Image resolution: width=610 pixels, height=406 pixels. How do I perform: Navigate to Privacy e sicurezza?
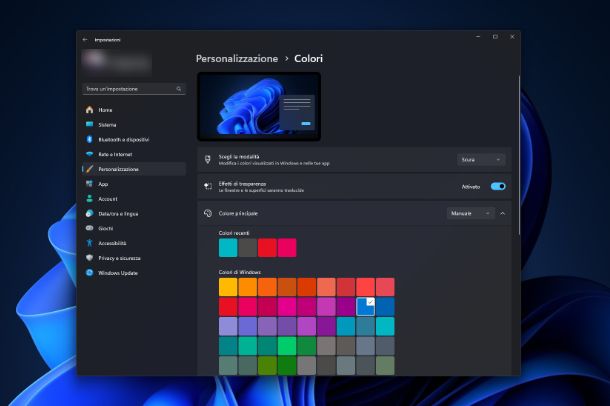pyautogui.click(x=118, y=258)
